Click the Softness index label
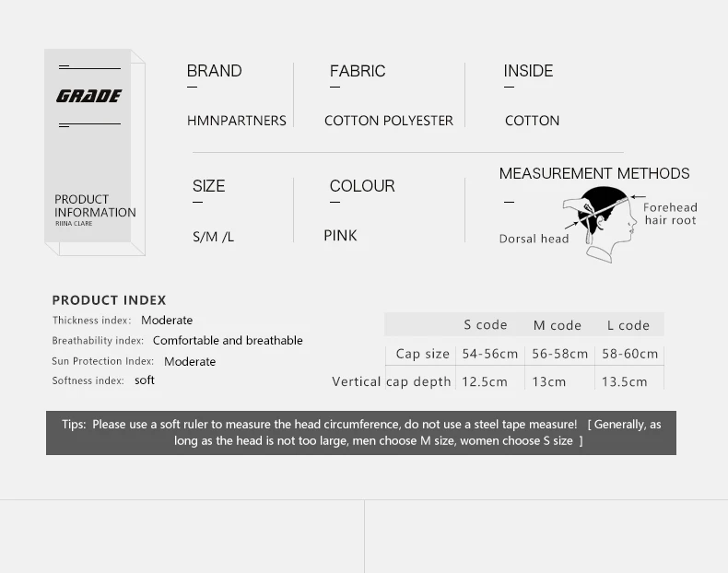Image resolution: width=728 pixels, height=573 pixels. coord(88,380)
